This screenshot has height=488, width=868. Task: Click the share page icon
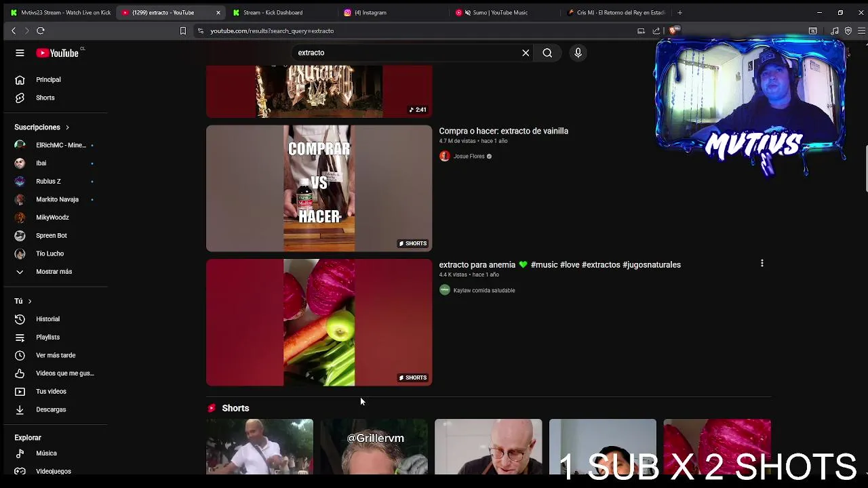(656, 30)
